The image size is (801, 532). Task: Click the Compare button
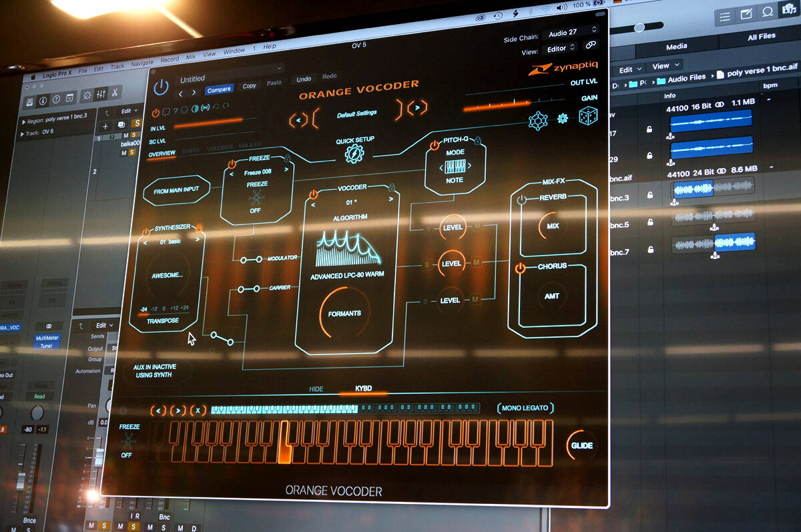219,89
